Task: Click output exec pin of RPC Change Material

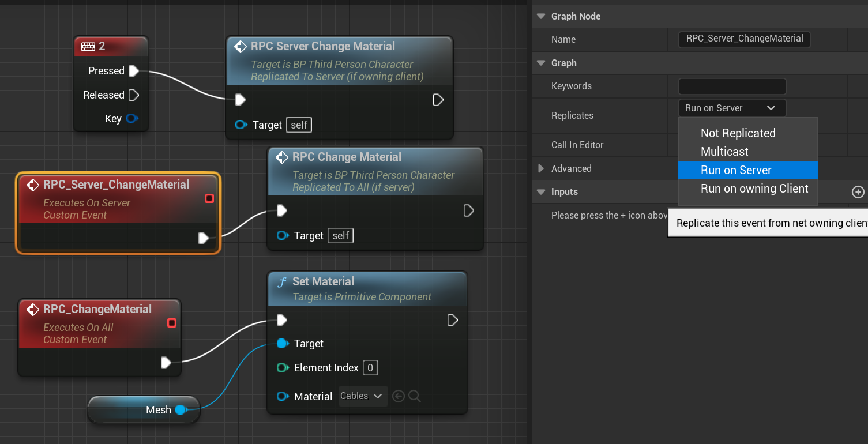Action: 469,211
